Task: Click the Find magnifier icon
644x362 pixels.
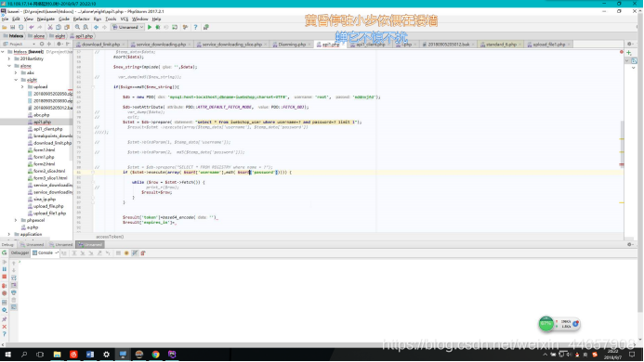Action: [x=77, y=27]
